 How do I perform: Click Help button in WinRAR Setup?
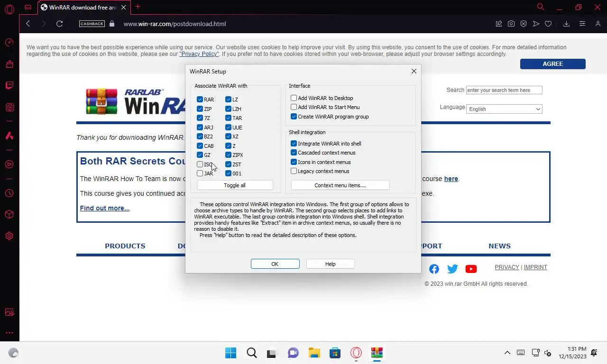331,264
